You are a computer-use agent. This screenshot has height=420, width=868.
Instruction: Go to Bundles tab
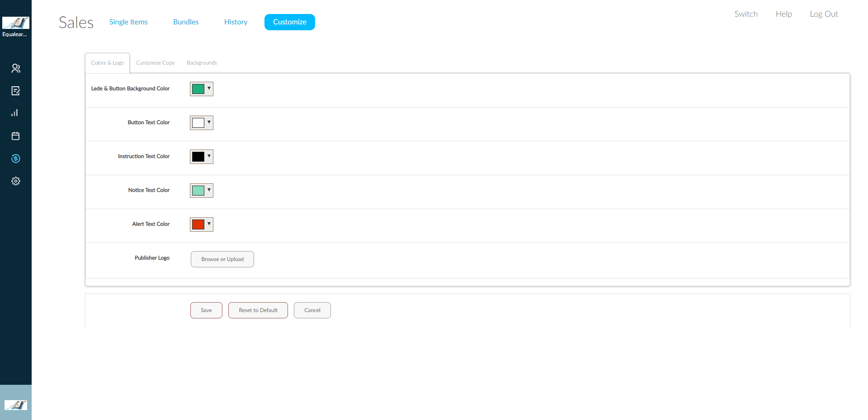tap(186, 22)
